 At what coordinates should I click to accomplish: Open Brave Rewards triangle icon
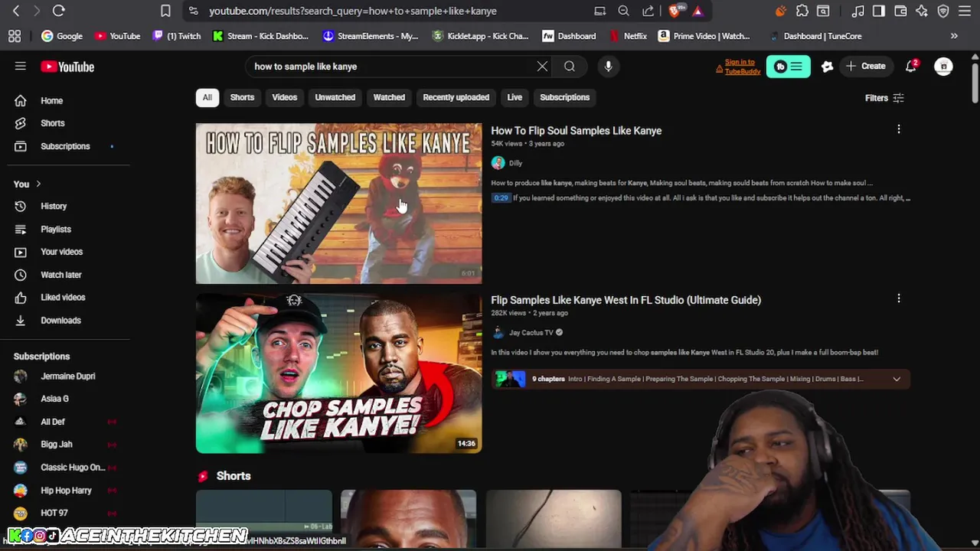pyautogui.click(x=697, y=11)
